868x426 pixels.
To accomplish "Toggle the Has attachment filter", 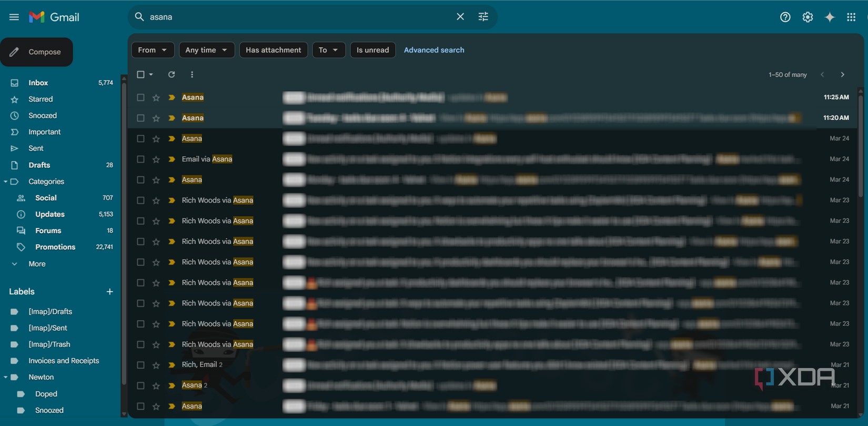I will 274,50.
